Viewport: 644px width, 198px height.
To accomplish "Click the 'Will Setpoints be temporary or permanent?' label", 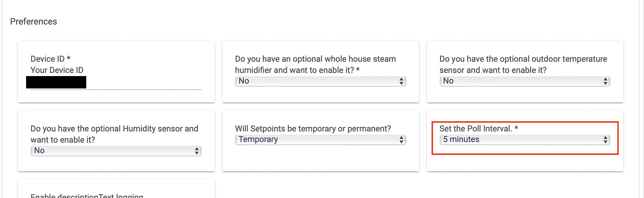I will (313, 128).
